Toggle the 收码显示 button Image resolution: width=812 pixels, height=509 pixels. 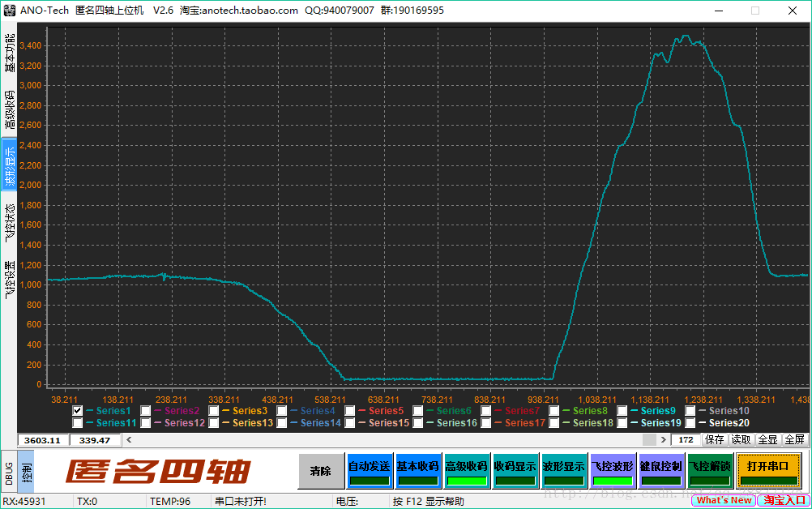[515, 471]
